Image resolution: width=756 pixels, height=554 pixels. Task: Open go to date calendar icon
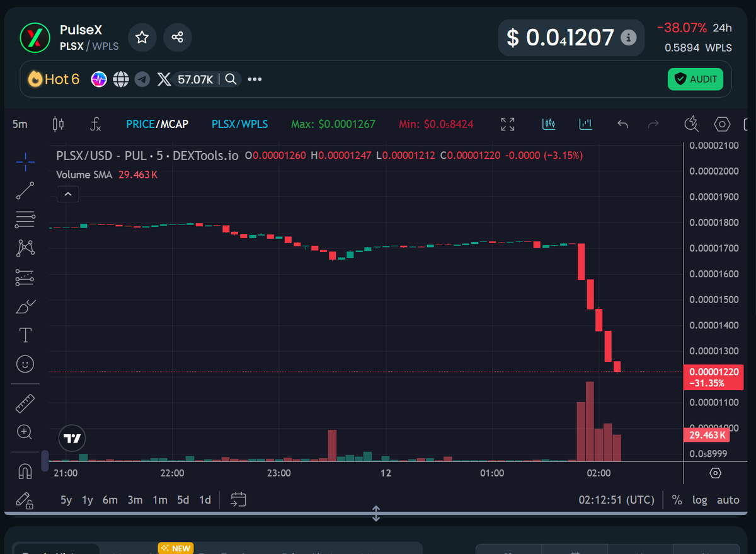238,500
